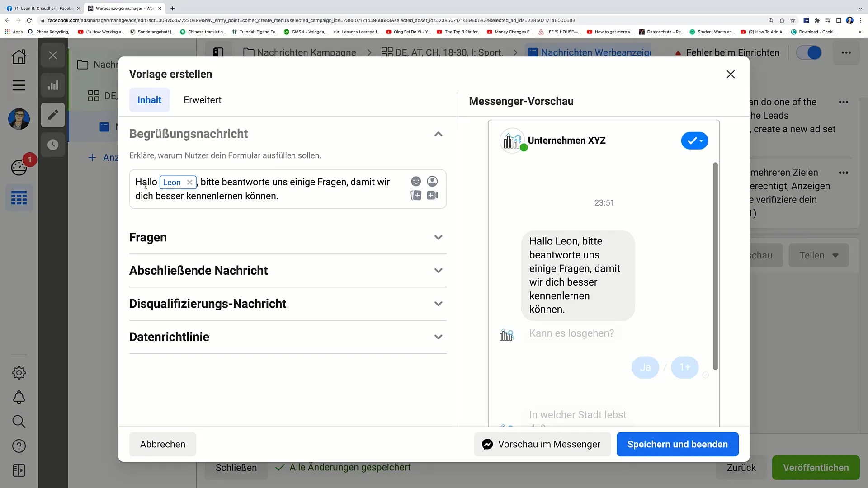This screenshot has height=488, width=868.
Task: Insert an emoji in greeting message
Action: [x=416, y=181]
